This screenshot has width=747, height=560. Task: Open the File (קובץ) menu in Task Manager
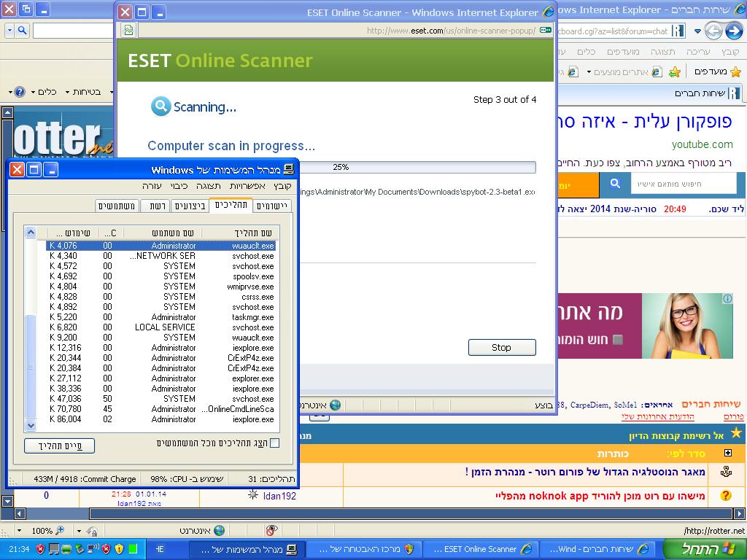pos(283,186)
